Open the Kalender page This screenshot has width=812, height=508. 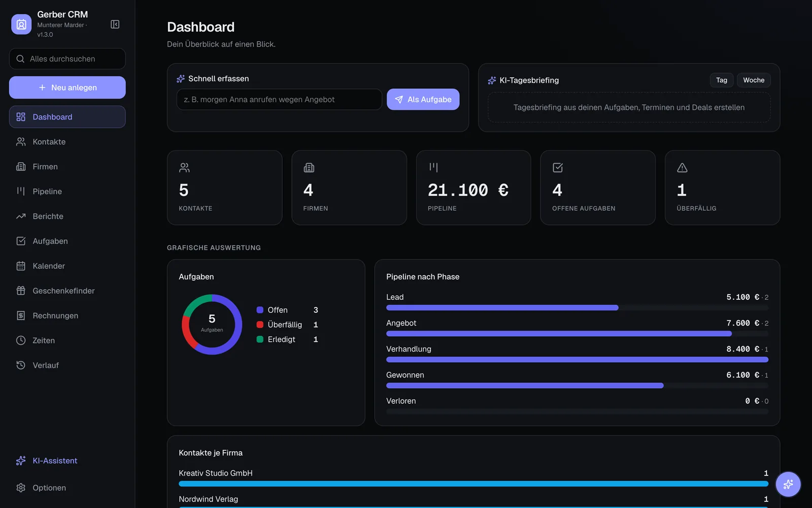67,266
